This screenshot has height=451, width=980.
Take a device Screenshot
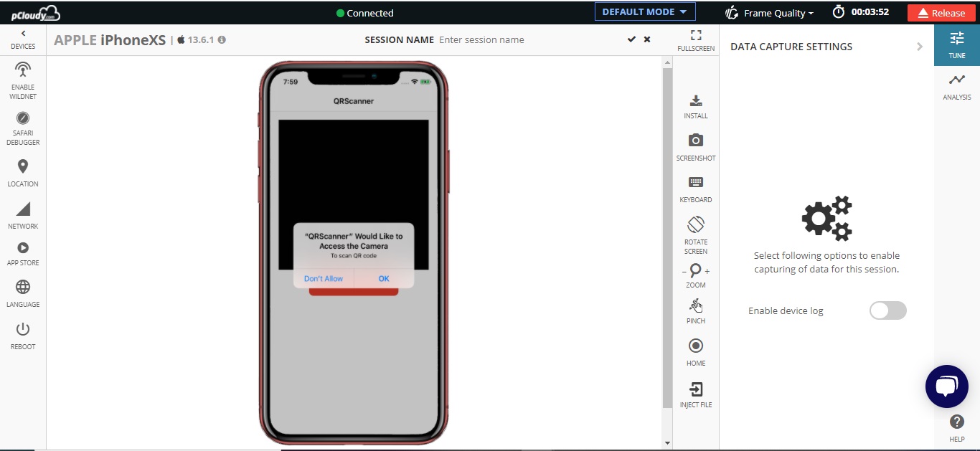click(x=696, y=148)
